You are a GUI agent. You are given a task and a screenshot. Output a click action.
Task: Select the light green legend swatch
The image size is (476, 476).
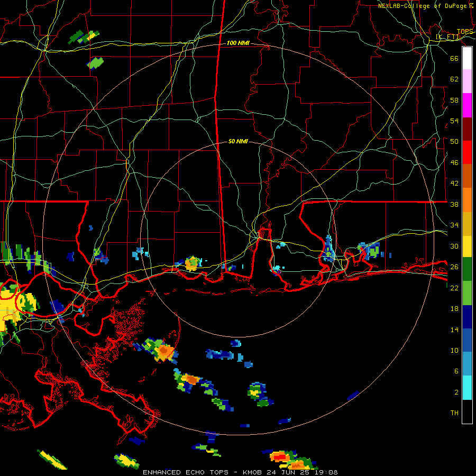coord(467,293)
